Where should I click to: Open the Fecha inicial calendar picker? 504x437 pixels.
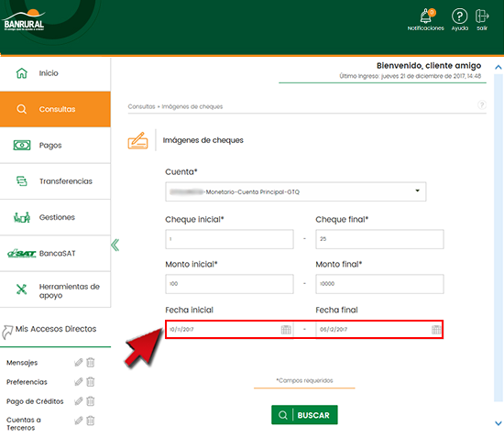click(x=286, y=330)
